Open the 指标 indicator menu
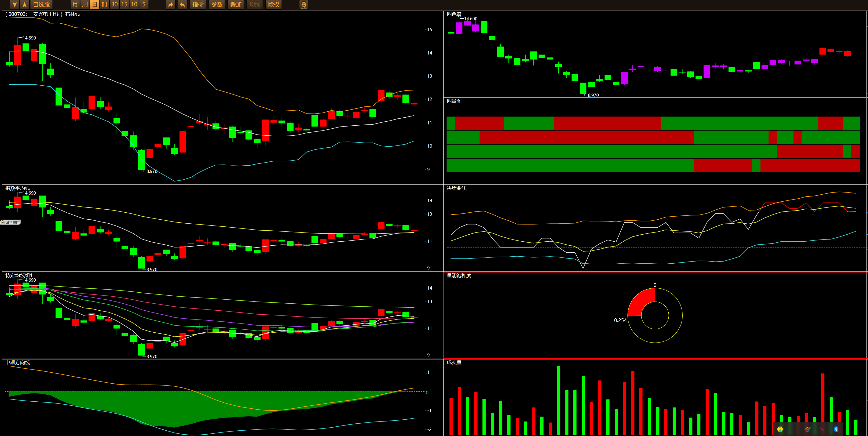The image size is (868, 436). click(198, 5)
